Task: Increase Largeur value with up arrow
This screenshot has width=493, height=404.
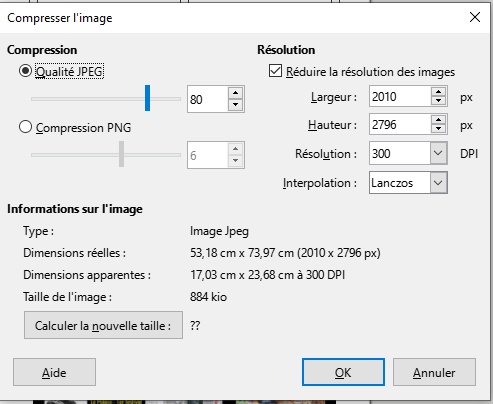Action: [x=438, y=92]
